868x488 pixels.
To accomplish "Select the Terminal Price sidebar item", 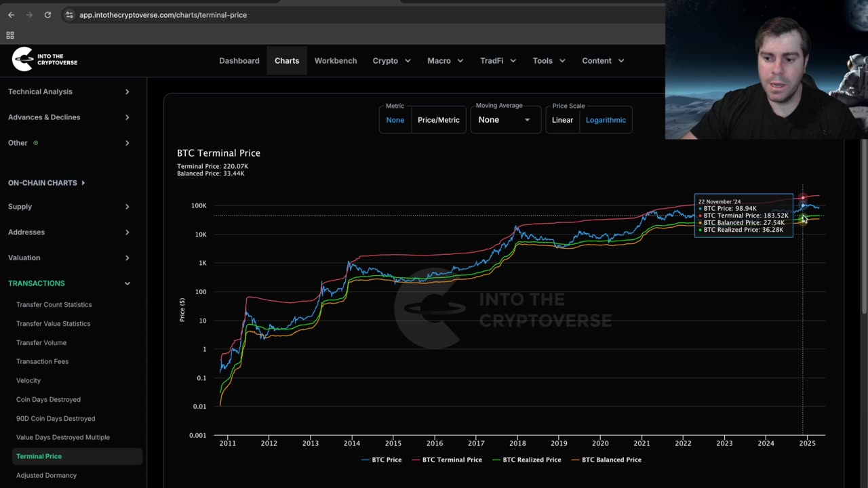I will point(77,457).
